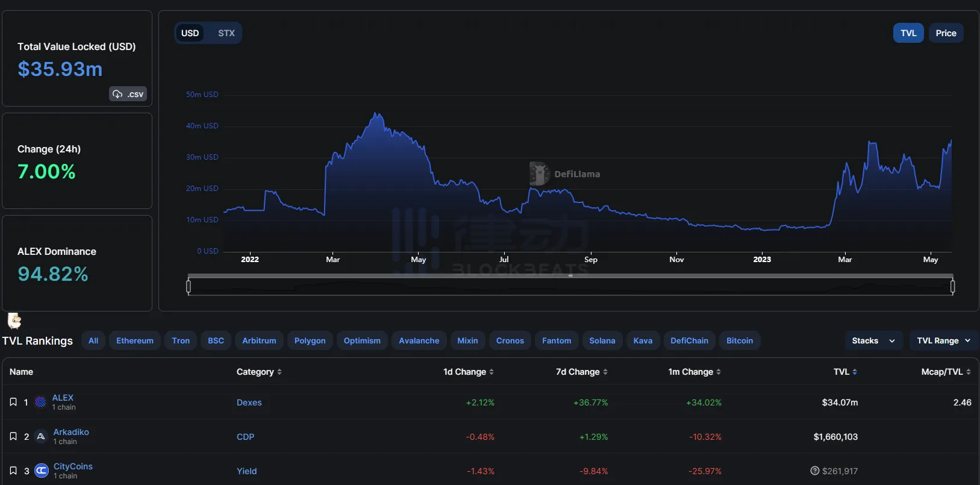Bookmark the CityCoins protocol row
980x485 pixels.
(x=13, y=471)
